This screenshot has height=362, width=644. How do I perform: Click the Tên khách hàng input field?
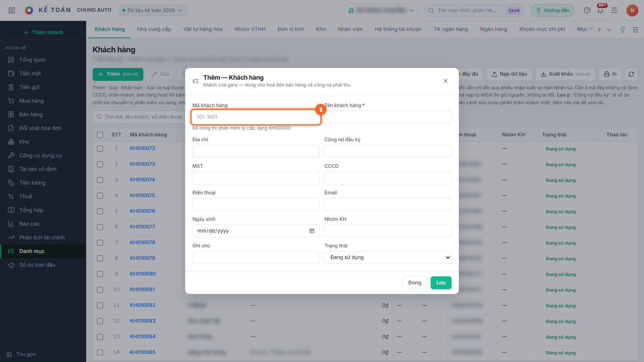click(388, 117)
